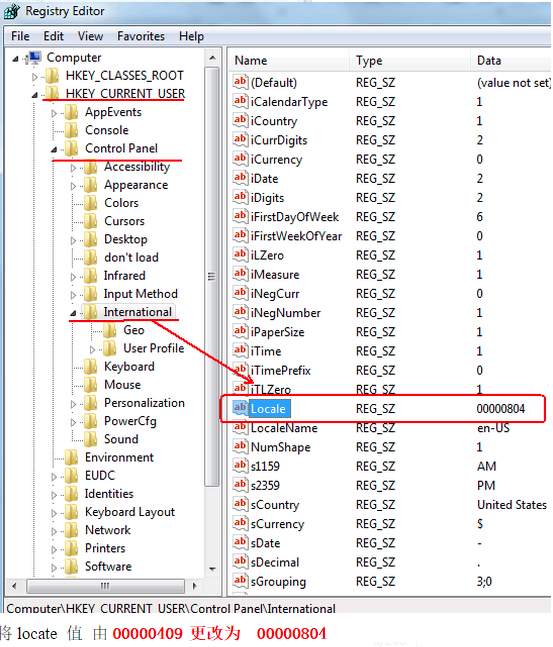The width and height of the screenshot is (553, 647).
Task: Click the ab icon beside iCountry
Action: click(240, 120)
